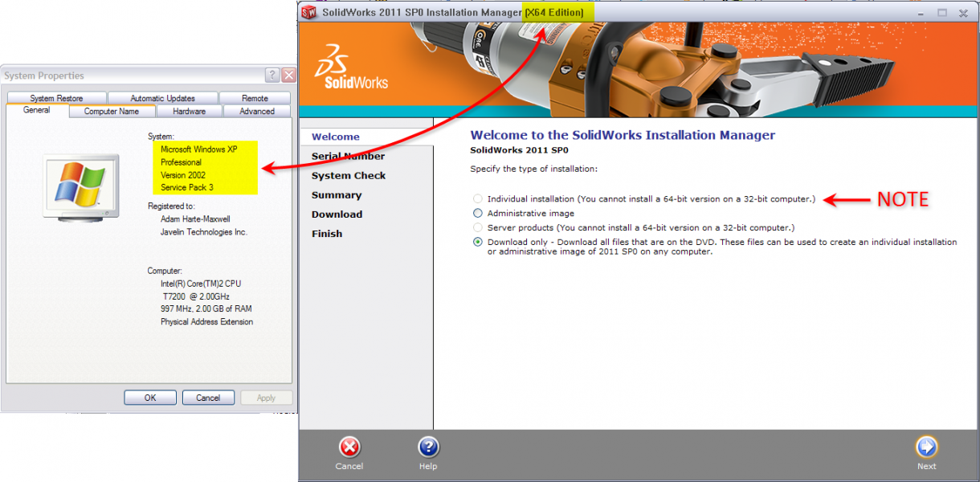Viewport: 980px width, 482px height.
Task: Switch to the Computer Name tab
Action: point(112,112)
